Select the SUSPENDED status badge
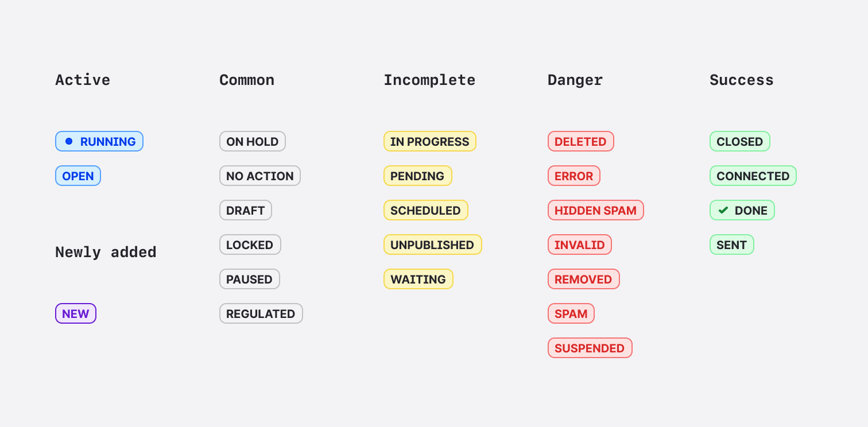The height and width of the screenshot is (427, 868). [590, 348]
